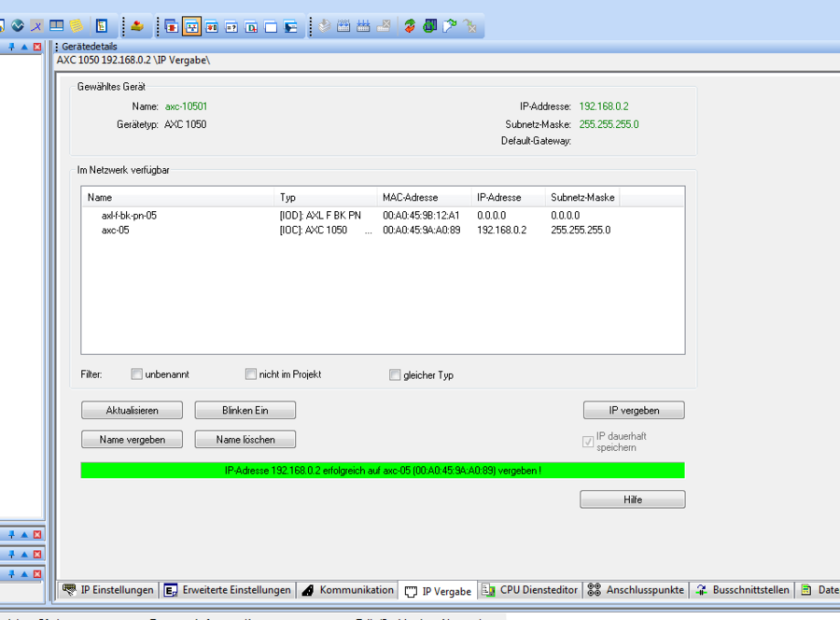Click the red and green refresh arrows icon
This screenshot has height=620, width=840.
click(x=410, y=26)
